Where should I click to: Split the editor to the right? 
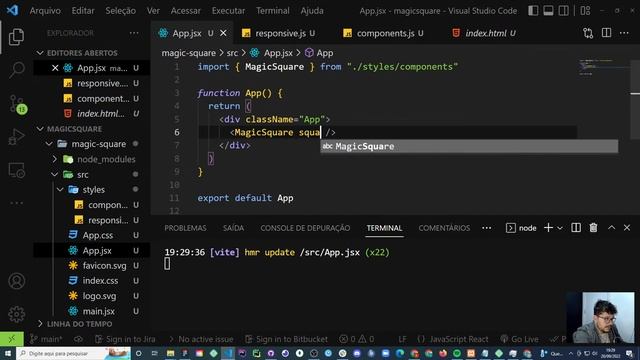[x=606, y=33]
